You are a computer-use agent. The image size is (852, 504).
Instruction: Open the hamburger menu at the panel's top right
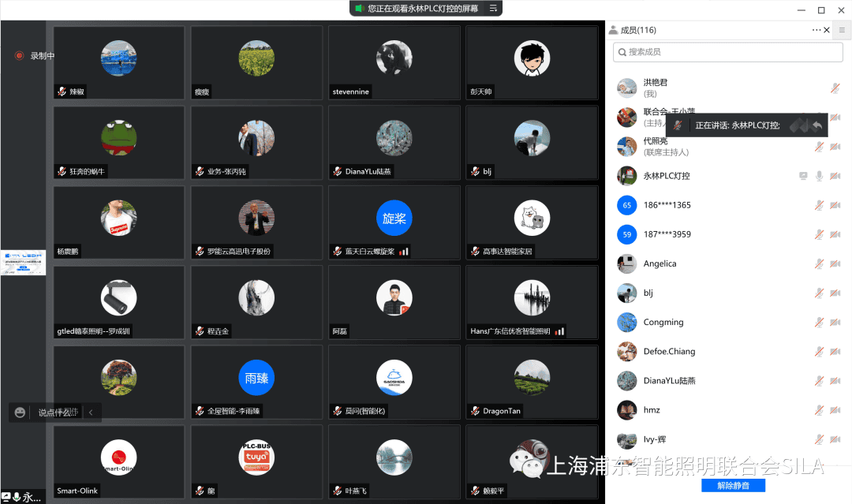click(842, 30)
